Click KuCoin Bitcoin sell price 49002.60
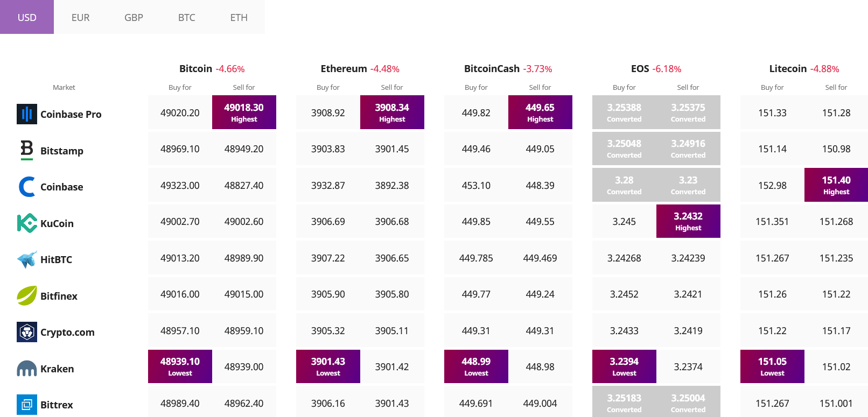 pos(244,221)
